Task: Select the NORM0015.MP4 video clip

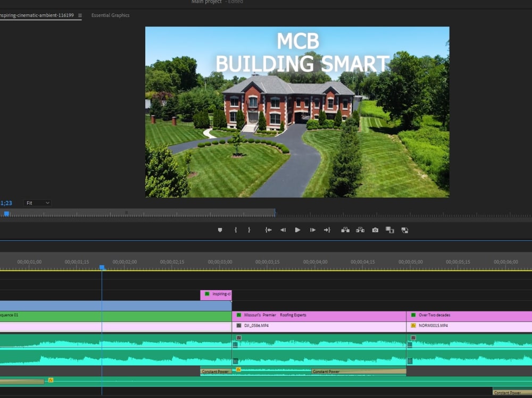Action: (x=469, y=326)
